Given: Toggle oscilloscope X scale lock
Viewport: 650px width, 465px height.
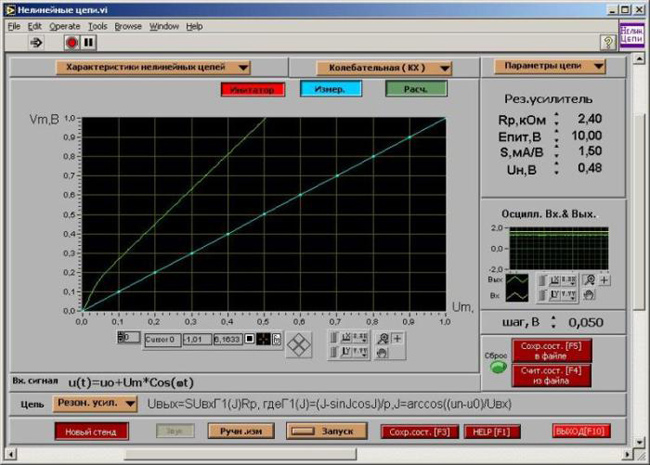Looking at the screenshot, I should click(542, 281).
